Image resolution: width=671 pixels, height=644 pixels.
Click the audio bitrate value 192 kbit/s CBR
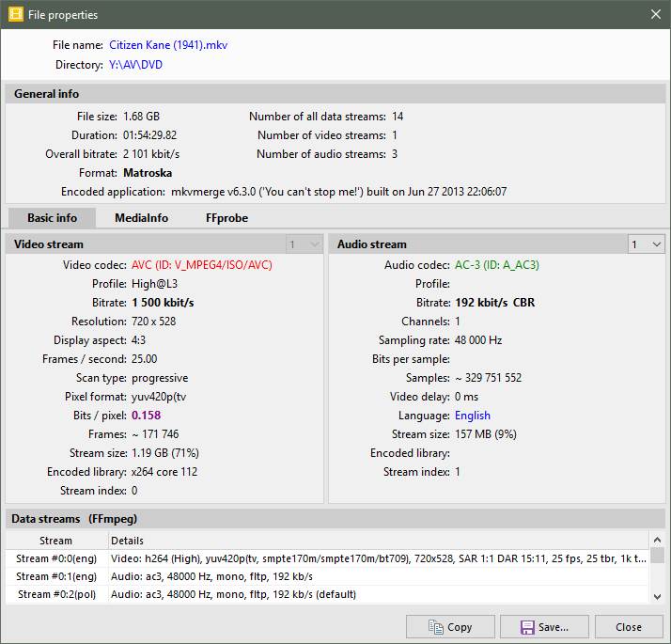[494, 303]
